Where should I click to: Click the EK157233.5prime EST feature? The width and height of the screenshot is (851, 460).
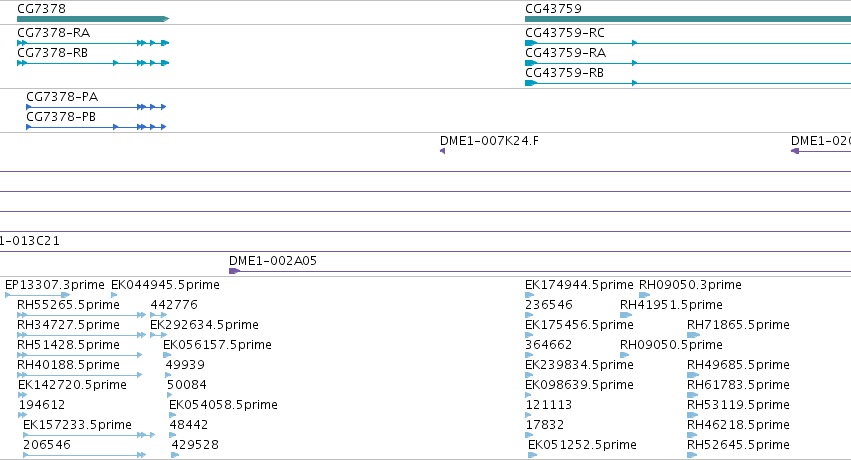(x=89, y=435)
